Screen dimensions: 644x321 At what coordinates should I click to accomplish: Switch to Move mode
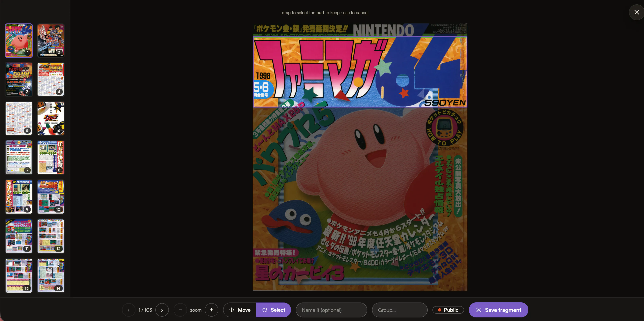point(240,310)
